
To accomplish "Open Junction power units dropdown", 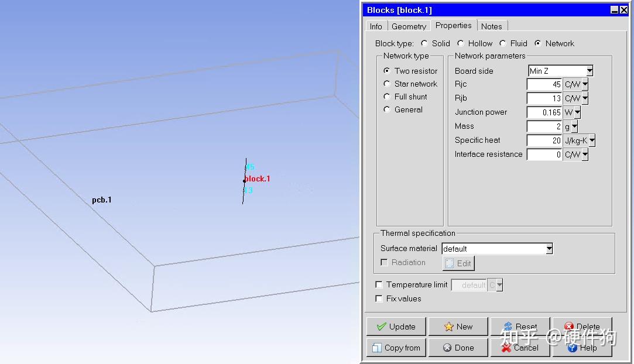I will pyautogui.click(x=577, y=112).
